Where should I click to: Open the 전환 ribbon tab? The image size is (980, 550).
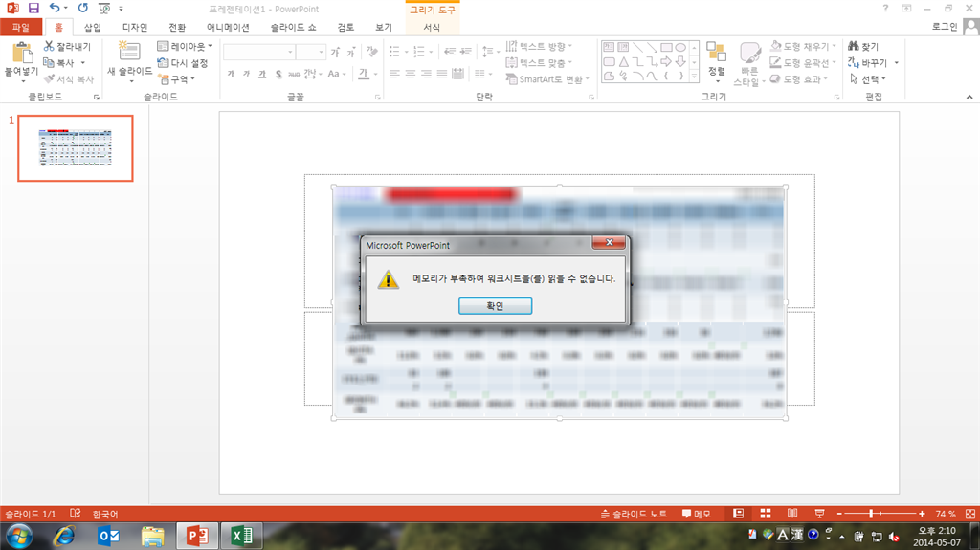coord(177,28)
